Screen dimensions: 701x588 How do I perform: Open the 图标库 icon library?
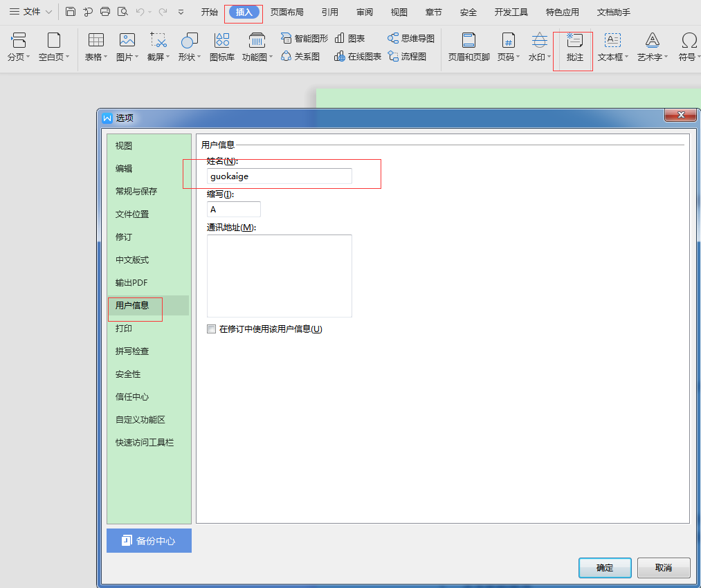tap(222, 47)
